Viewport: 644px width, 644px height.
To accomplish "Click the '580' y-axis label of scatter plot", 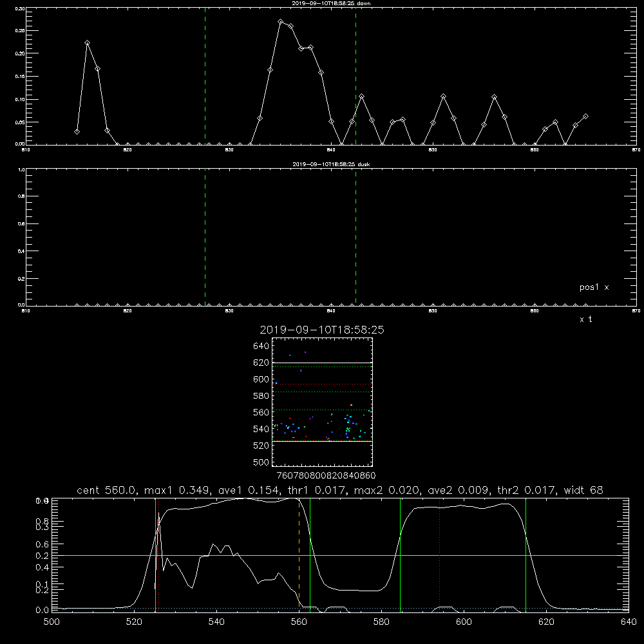I will [x=261, y=396].
